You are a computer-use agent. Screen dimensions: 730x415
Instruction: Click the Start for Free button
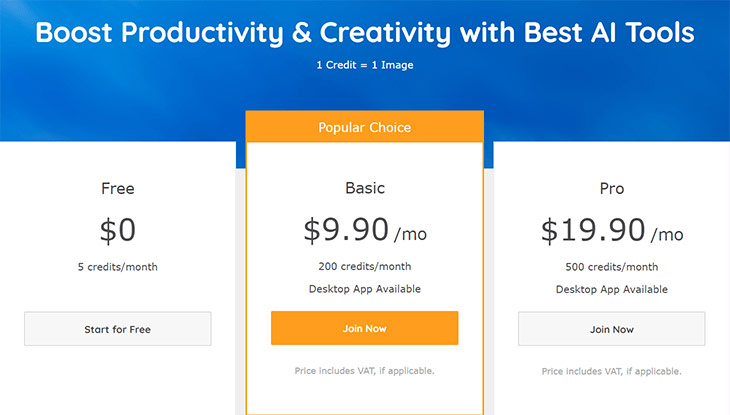(118, 329)
